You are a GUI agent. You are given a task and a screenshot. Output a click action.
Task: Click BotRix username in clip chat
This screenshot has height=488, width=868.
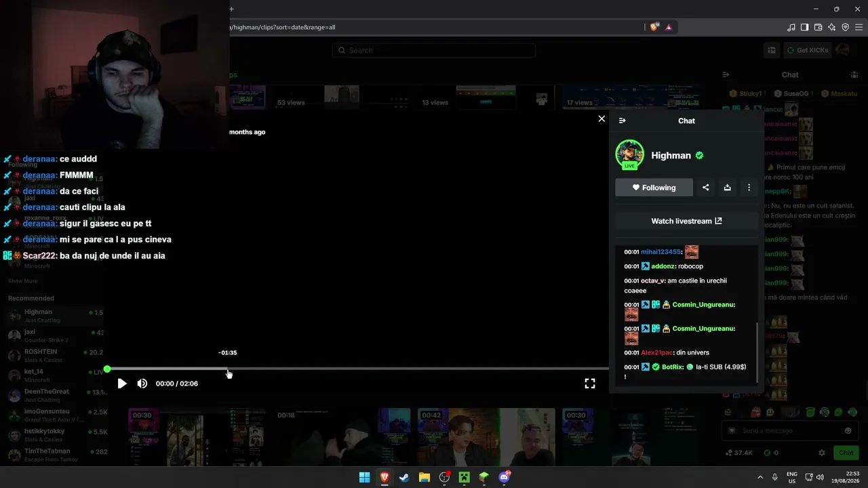click(672, 367)
